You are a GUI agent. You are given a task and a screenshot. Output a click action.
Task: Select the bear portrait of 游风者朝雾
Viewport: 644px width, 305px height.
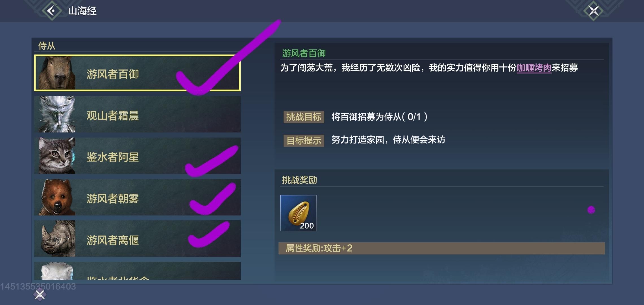57,197
